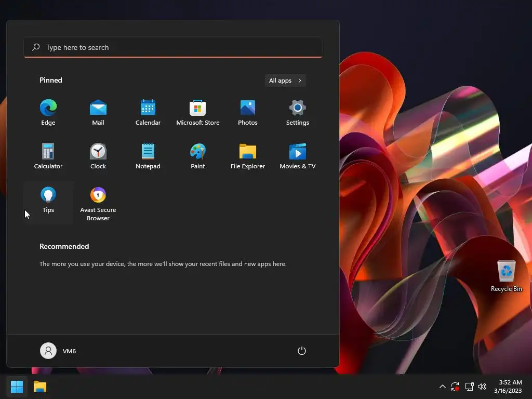The width and height of the screenshot is (532, 399).
Task: Open File Explorer from the taskbar
Action: (x=39, y=387)
